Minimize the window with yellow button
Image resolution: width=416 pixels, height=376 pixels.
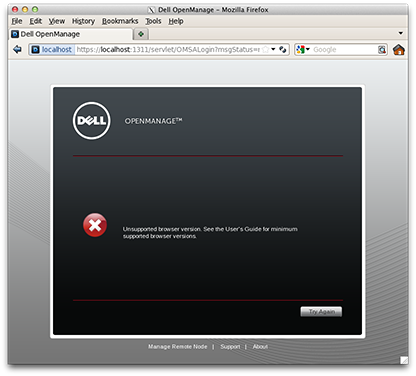point(25,10)
